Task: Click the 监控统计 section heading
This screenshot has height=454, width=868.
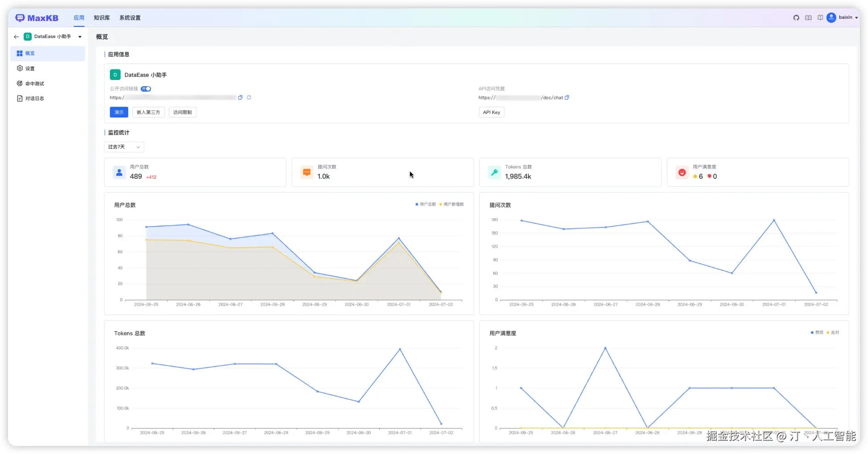Action: [x=119, y=133]
